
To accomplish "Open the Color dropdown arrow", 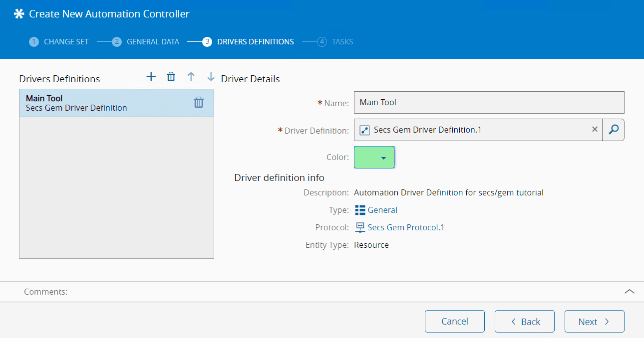I will pos(383,158).
